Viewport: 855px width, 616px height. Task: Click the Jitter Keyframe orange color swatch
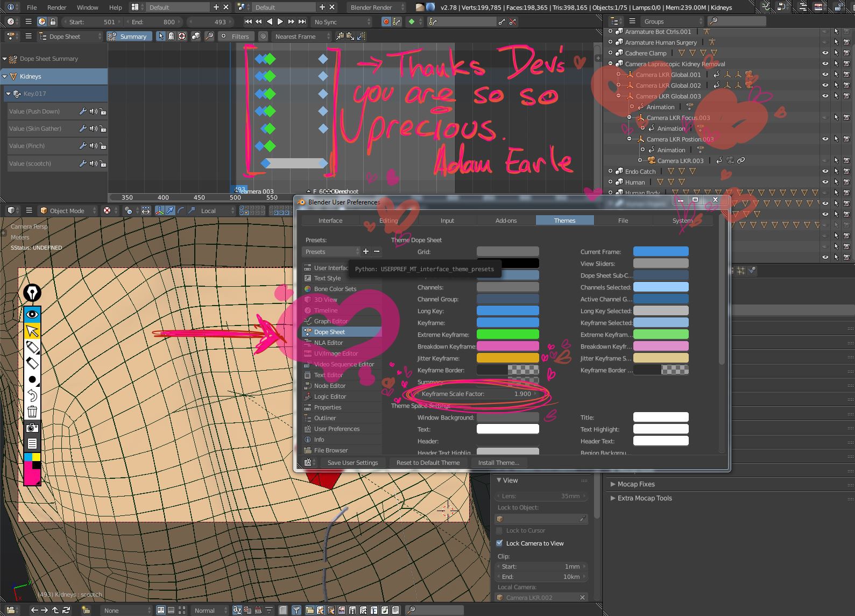507,358
